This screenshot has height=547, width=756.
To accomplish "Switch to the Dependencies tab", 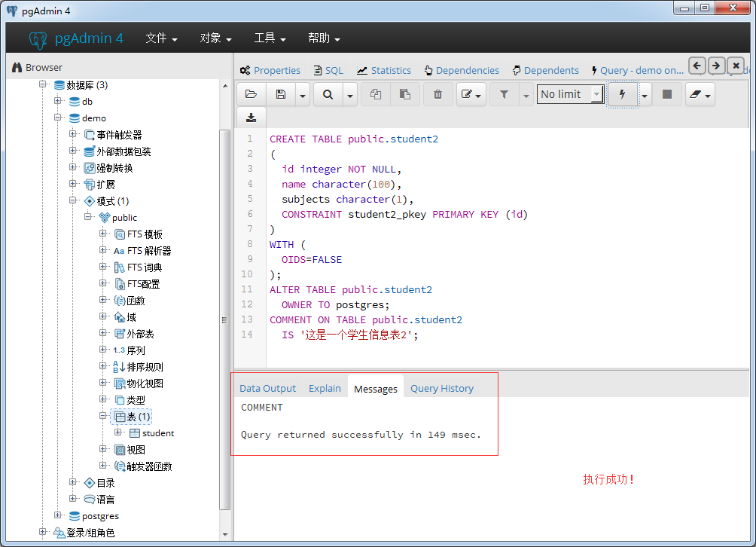I will click(x=462, y=70).
